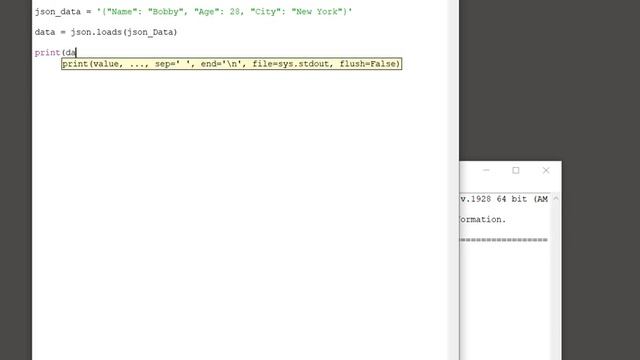
Task: Click the 'ormation.' line in shell window
Action: coord(483,219)
